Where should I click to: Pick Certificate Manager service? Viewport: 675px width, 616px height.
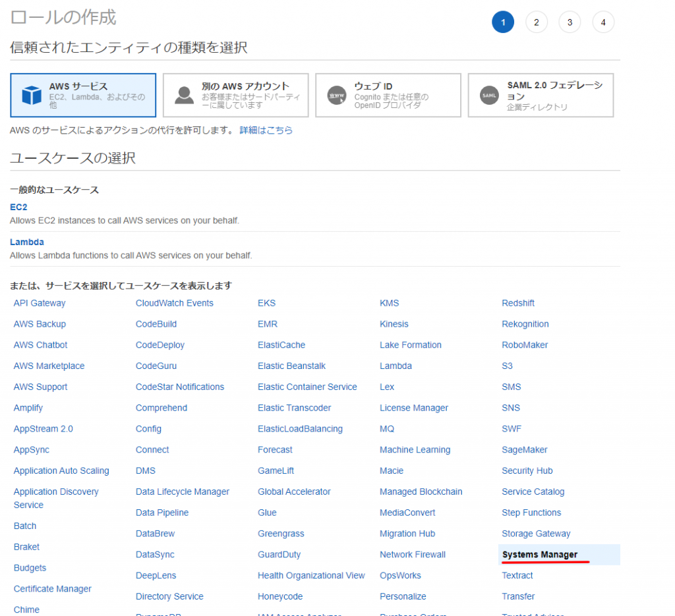[x=53, y=588]
